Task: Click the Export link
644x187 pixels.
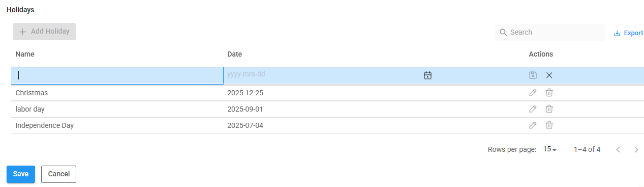Action: point(629,33)
